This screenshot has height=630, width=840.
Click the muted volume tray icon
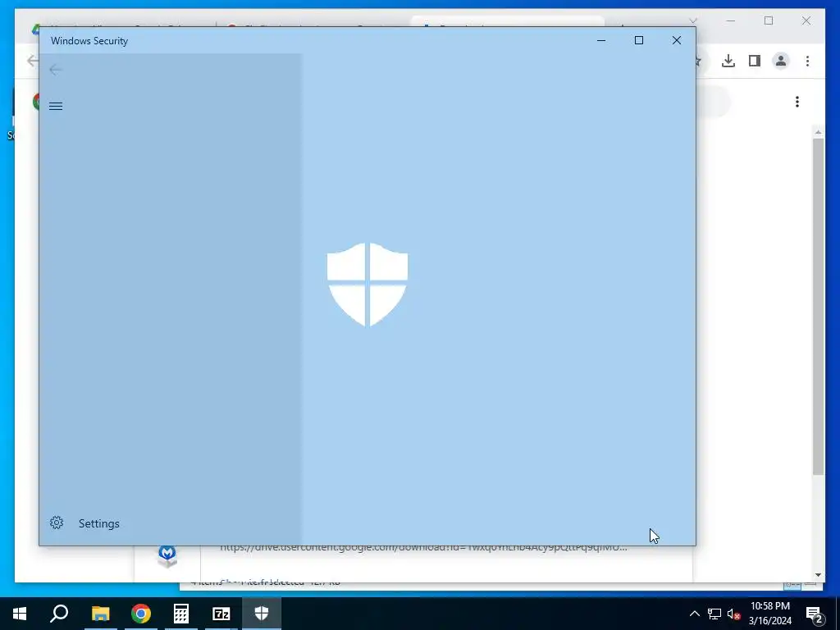click(733, 614)
